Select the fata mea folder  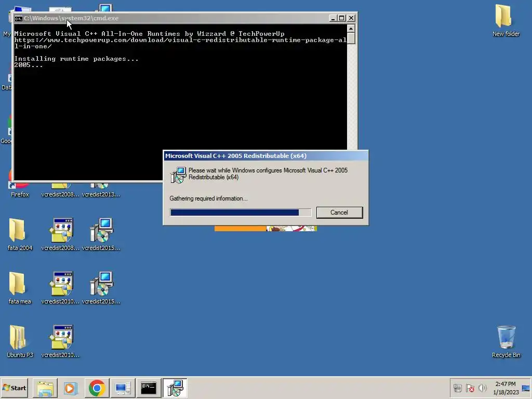20,288
